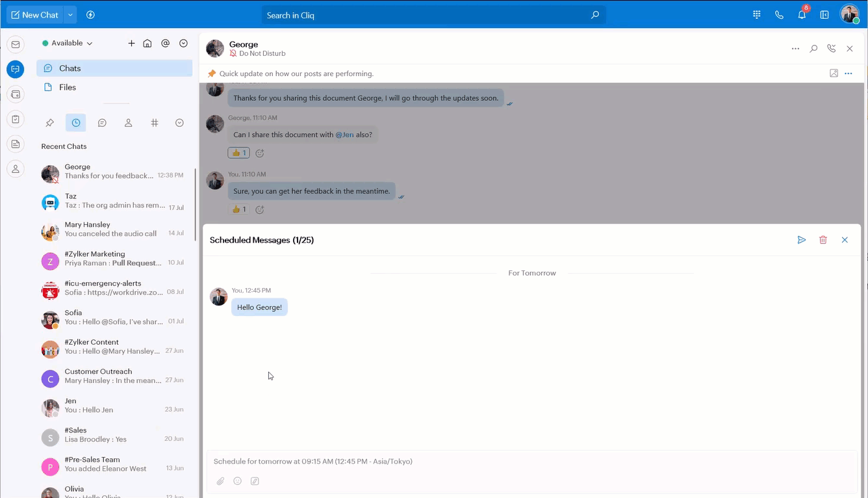Click the plus icon next to Available

131,43
